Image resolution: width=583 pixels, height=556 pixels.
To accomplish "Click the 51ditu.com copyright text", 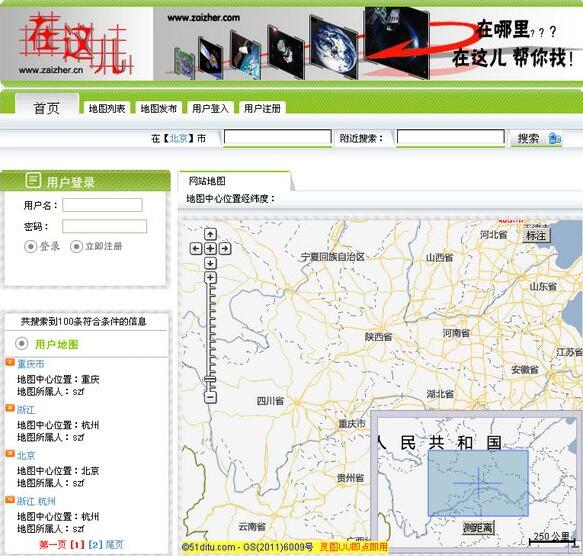I will [x=248, y=547].
